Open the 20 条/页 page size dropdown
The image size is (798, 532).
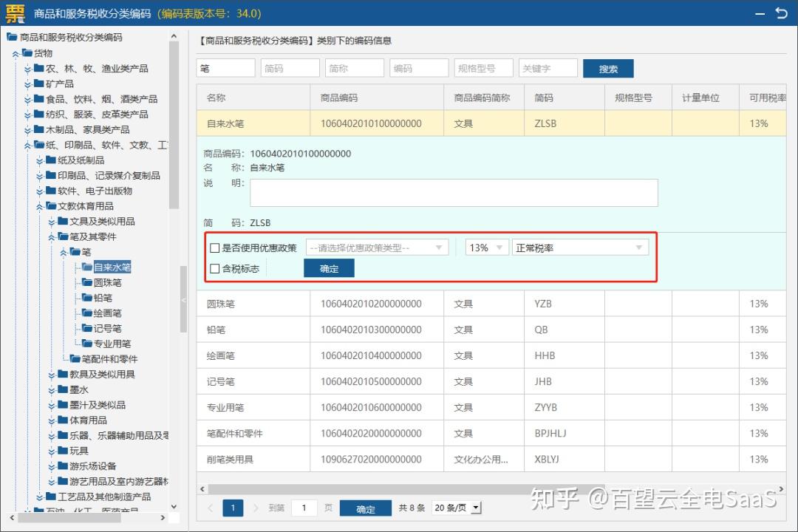tap(457, 508)
